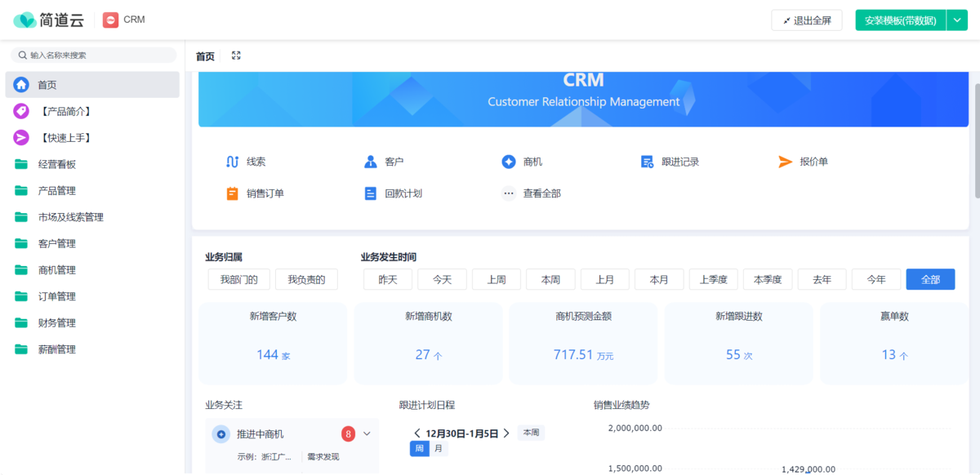This screenshot has width=980, height=475.
Task: Click the purple icon beside 【产品简介】
Action: [x=21, y=111]
